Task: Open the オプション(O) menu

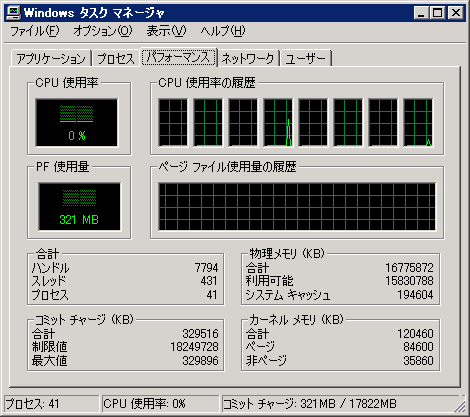Action: pos(103,31)
